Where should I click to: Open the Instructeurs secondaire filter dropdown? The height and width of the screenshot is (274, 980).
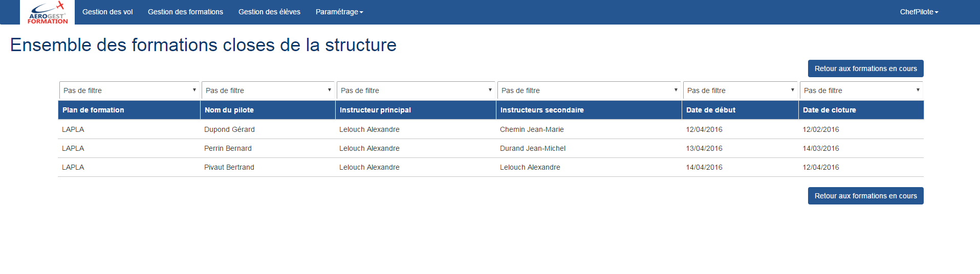(x=589, y=90)
